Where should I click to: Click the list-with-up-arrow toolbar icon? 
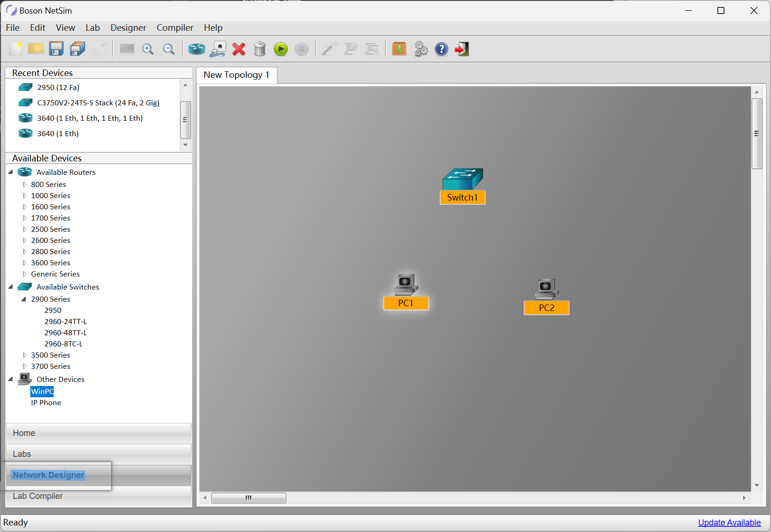click(x=351, y=49)
